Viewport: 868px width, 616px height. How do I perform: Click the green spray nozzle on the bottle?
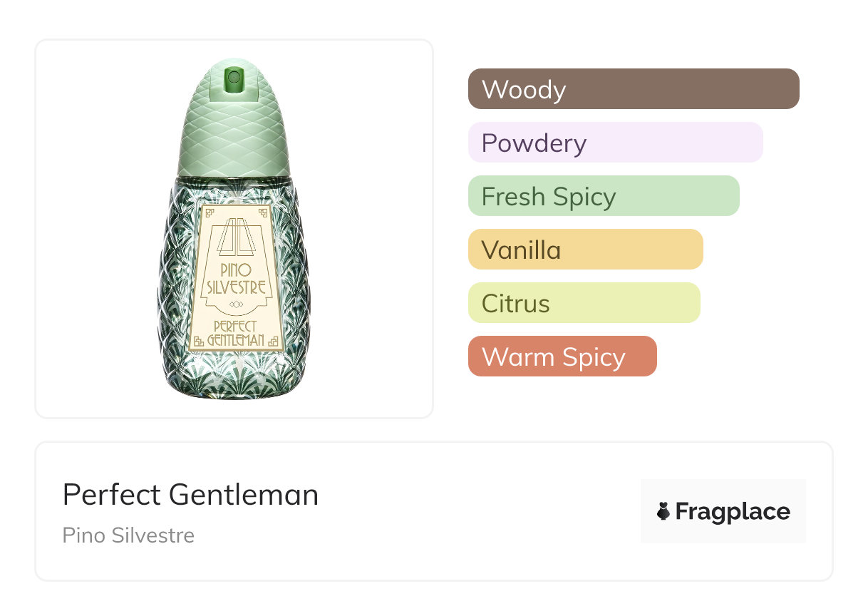234,78
